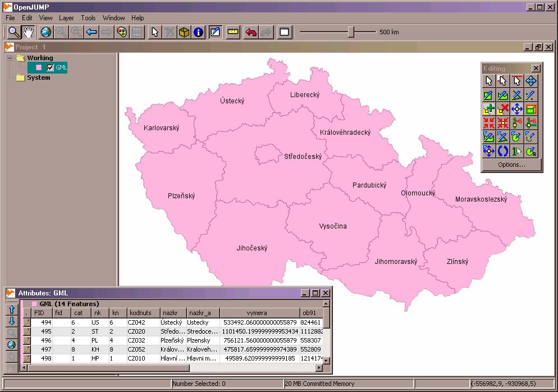The width and height of the screenshot is (558, 392).
Task: Sort by the vymera column header
Action: pyautogui.click(x=259, y=313)
